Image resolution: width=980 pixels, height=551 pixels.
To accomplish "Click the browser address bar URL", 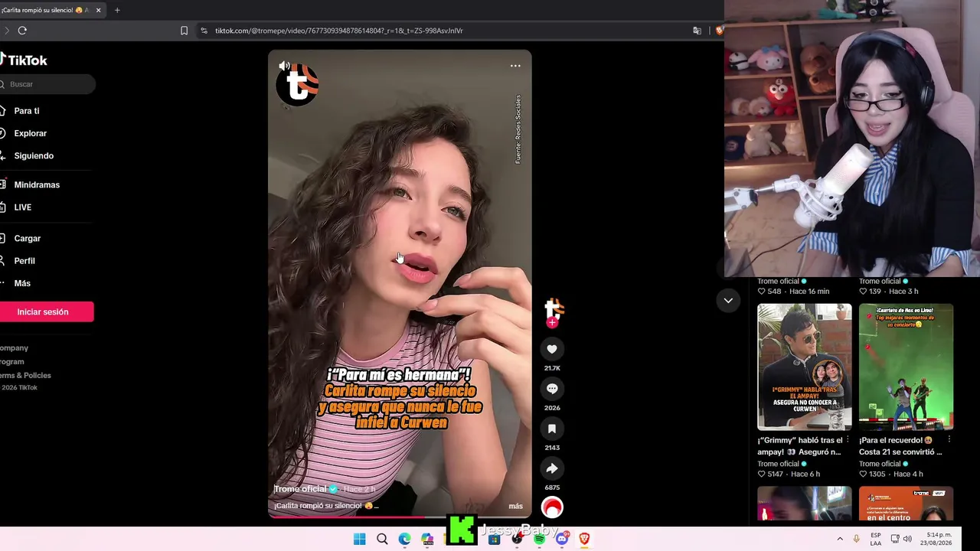I will pos(338,31).
